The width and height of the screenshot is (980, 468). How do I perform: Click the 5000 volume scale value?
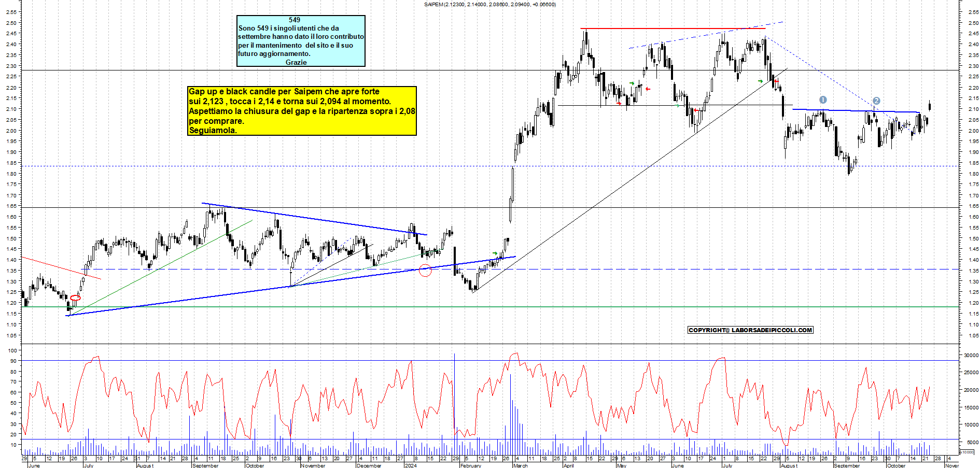pos(973,442)
